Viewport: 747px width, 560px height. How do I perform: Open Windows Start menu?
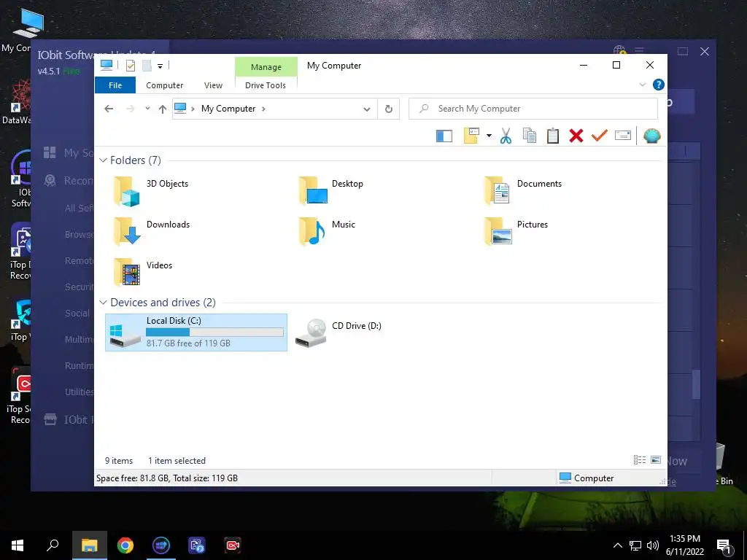[x=18, y=545]
